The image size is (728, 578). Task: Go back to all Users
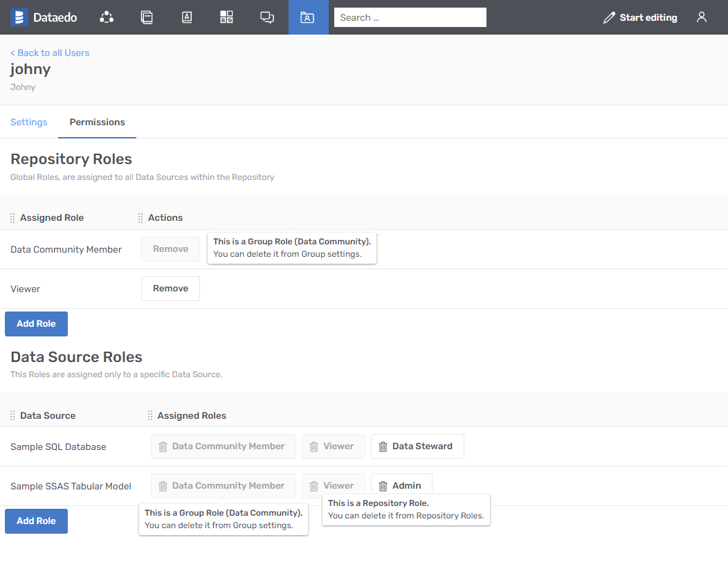coord(49,53)
